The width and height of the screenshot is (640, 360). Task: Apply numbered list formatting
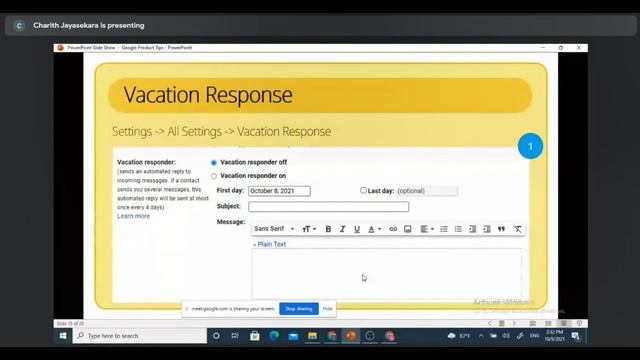444,229
